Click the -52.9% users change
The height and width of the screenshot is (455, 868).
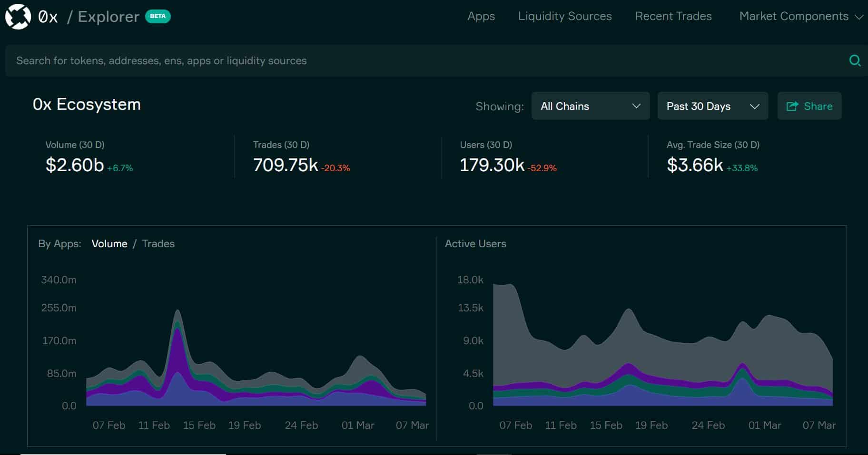pyautogui.click(x=542, y=168)
